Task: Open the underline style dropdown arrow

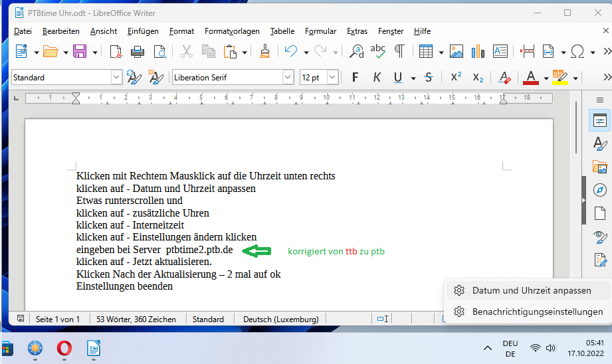Action: tap(413, 78)
